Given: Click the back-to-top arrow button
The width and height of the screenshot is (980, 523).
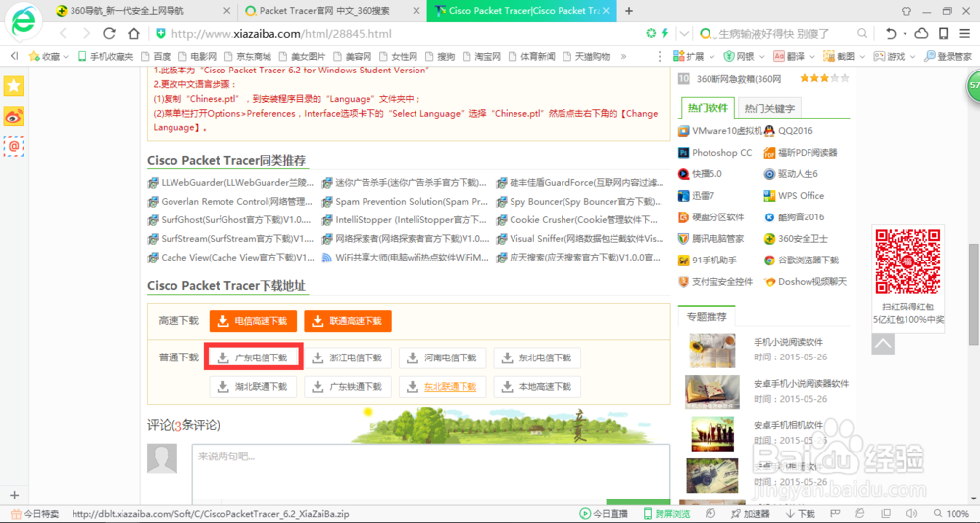Looking at the screenshot, I should (x=883, y=343).
